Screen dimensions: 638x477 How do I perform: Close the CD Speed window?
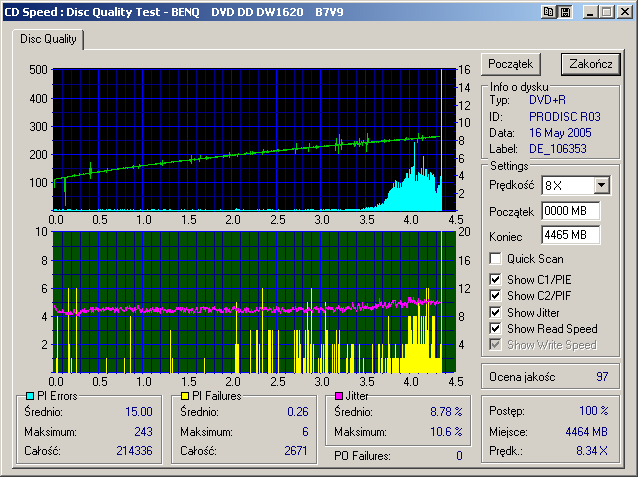[625, 12]
